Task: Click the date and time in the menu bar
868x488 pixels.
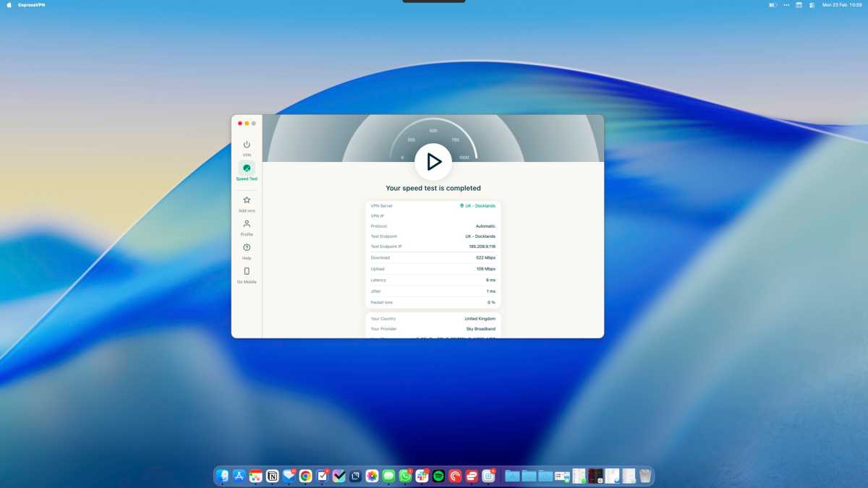Action: click(x=842, y=4)
